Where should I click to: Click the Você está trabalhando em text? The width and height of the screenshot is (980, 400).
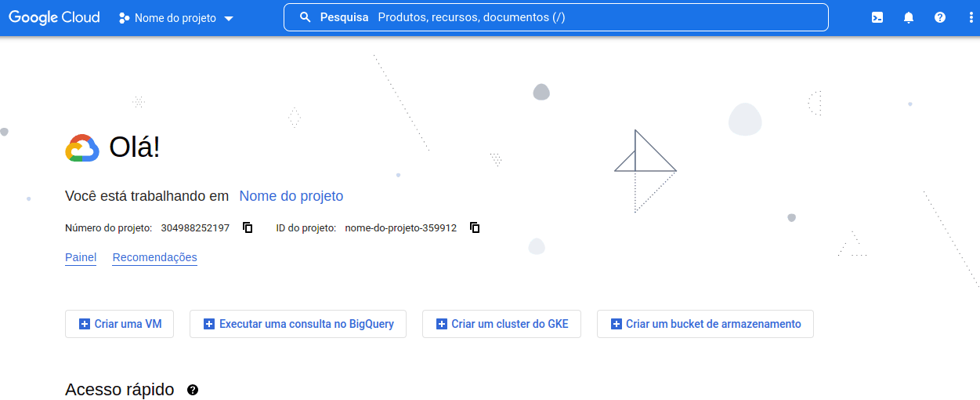pos(147,196)
